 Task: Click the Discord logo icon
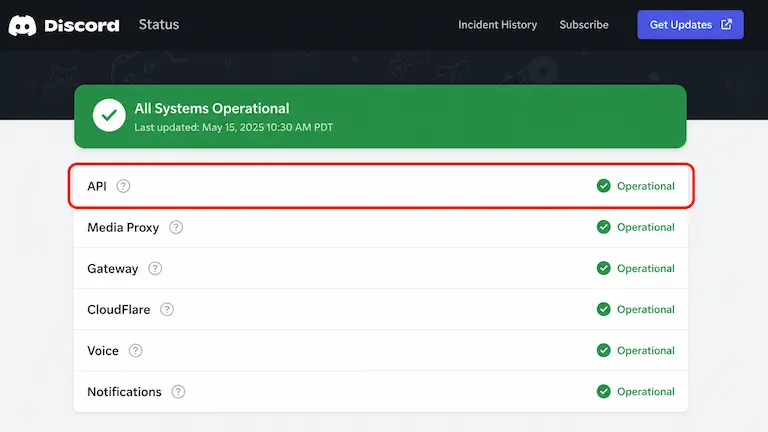pos(22,25)
